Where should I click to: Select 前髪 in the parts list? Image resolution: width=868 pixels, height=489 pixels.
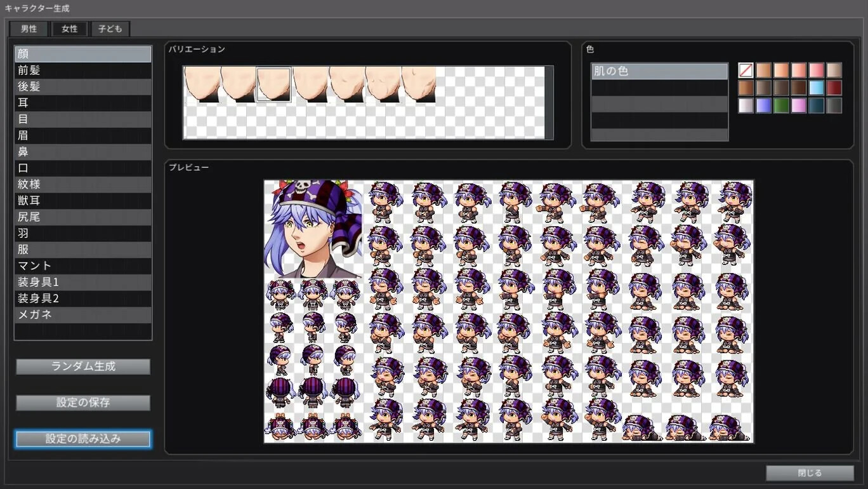(83, 70)
